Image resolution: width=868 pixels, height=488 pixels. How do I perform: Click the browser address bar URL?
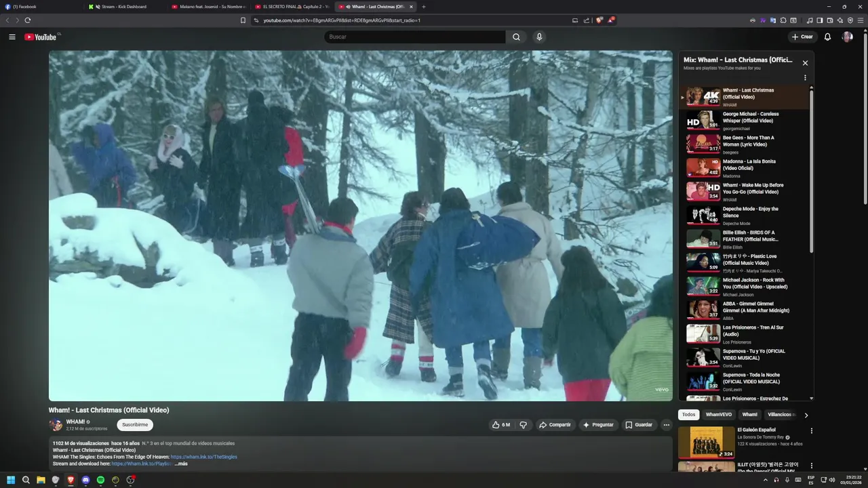pos(342,20)
